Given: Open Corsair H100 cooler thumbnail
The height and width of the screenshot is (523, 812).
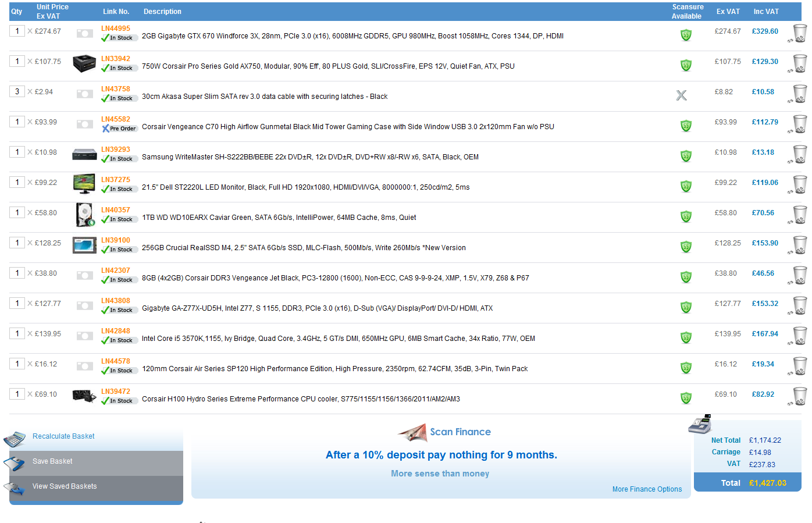Looking at the screenshot, I should coord(84,396).
